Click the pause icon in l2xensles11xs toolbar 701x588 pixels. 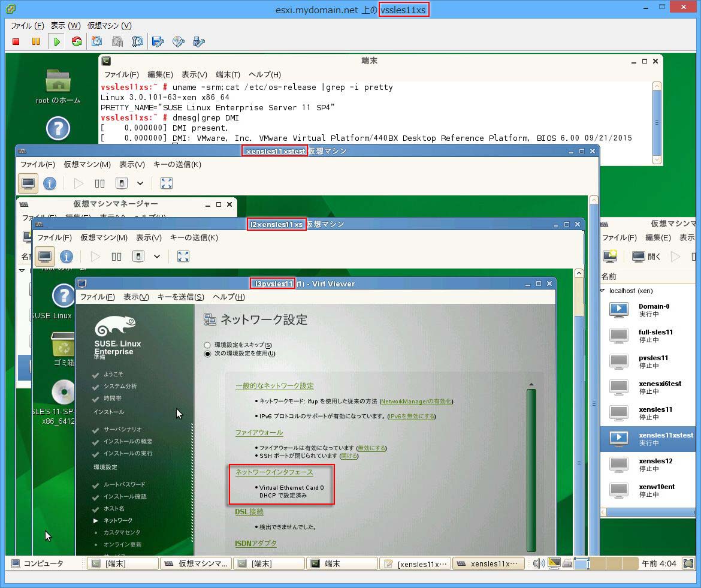[x=116, y=256]
